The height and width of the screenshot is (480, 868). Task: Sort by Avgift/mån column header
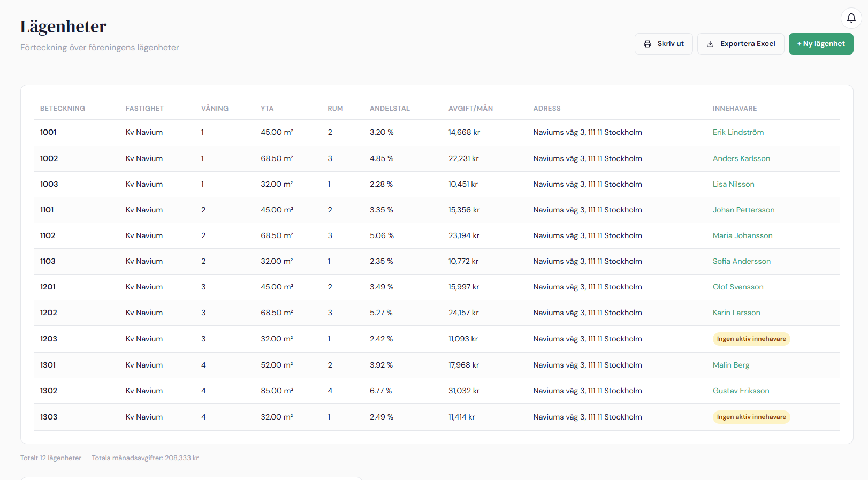pos(470,109)
